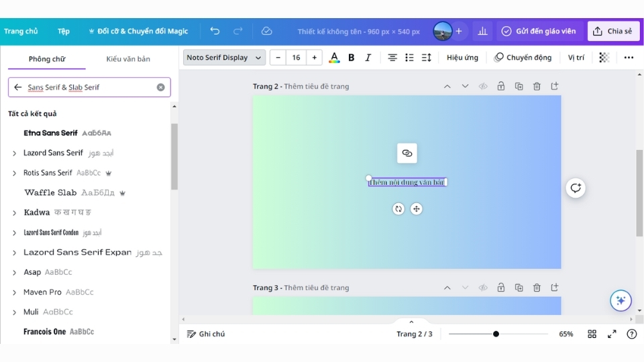Expand the Kadwa font family
Screen dimensions: 644x362
(x=14, y=213)
